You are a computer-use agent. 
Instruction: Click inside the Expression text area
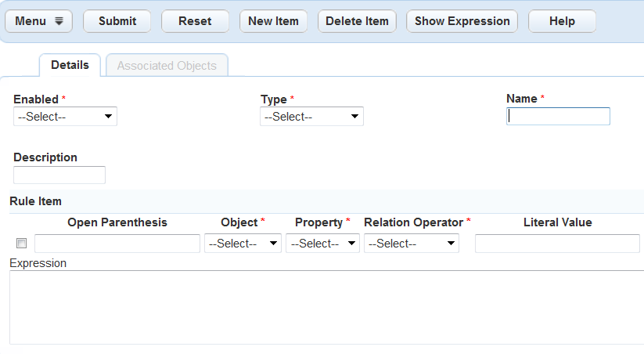[326, 307]
